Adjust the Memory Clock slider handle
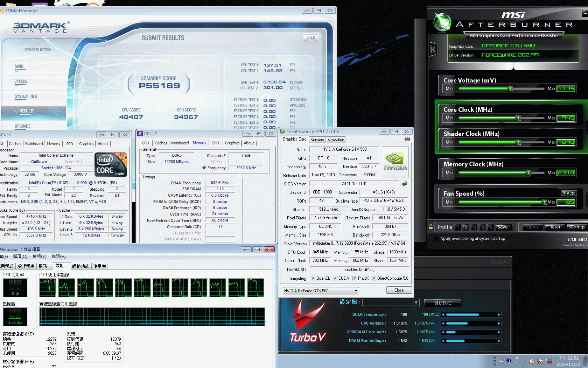588x368 pixels. point(529,172)
